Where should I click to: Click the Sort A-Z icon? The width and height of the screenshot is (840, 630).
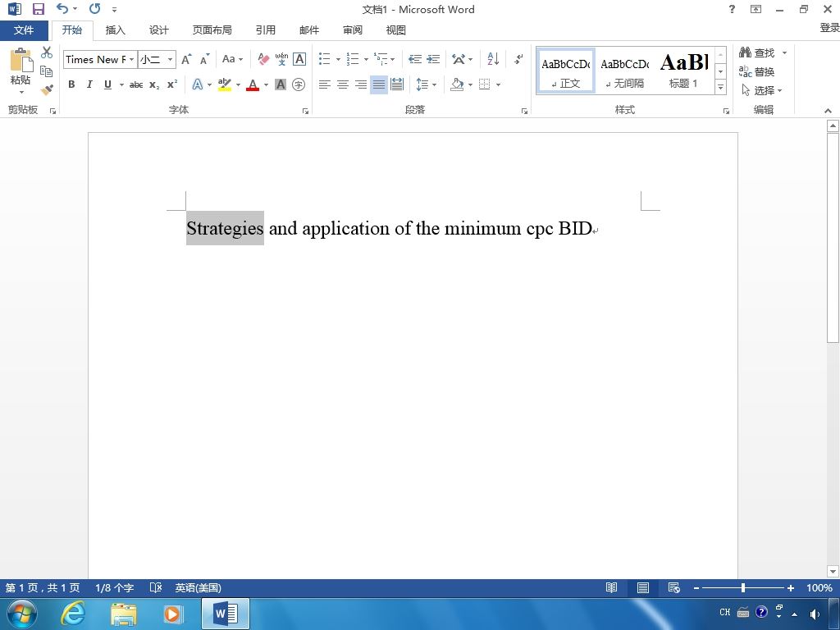click(493, 59)
